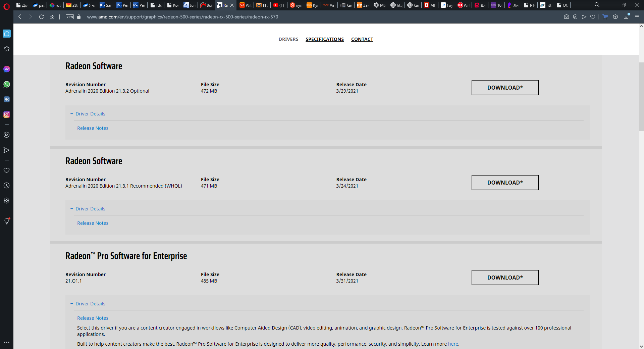Open the sidebar Player icon

click(7, 135)
